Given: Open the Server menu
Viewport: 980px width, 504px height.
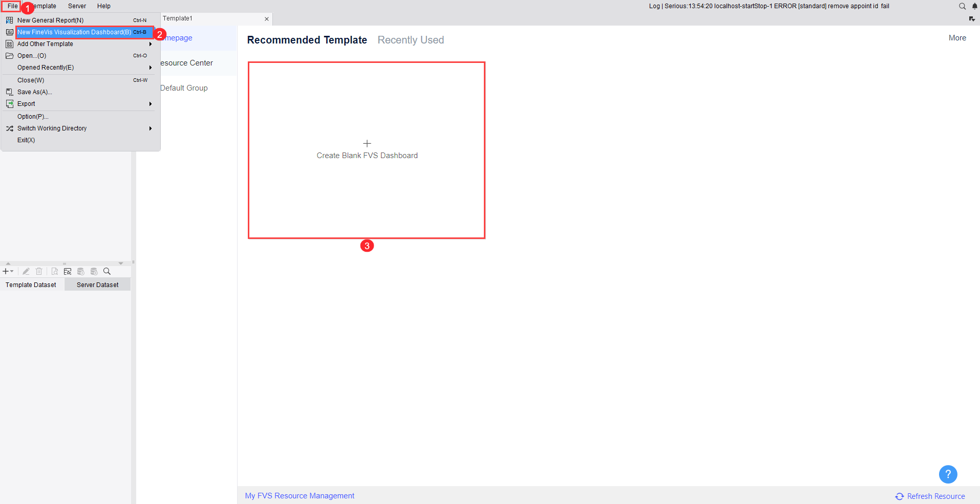Looking at the screenshot, I should pyautogui.click(x=77, y=6).
